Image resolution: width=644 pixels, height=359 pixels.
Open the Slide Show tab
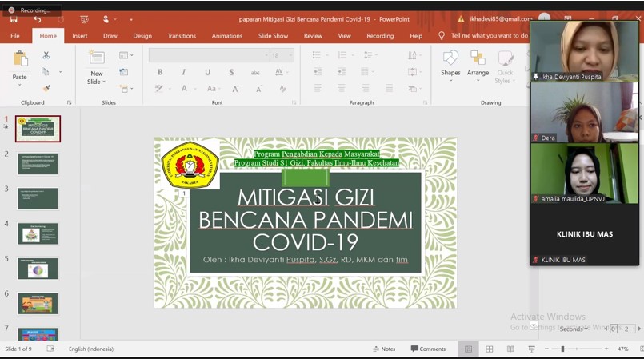coord(273,36)
